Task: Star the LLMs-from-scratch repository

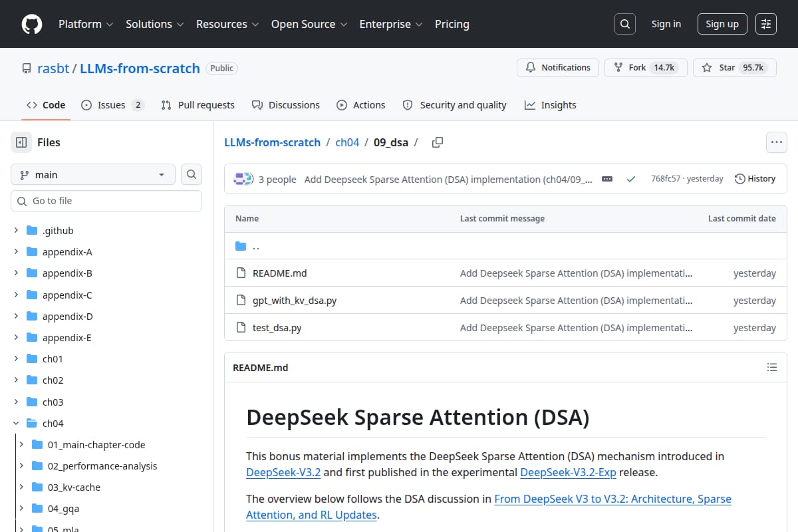Action: click(735, 68)
